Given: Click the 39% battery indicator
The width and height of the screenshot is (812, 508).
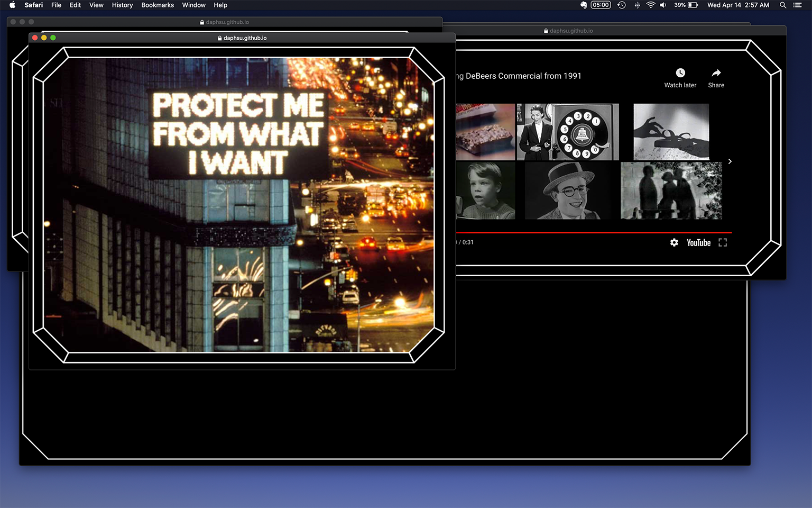Looking at the screenshot, I should click(x=686, y=5).
